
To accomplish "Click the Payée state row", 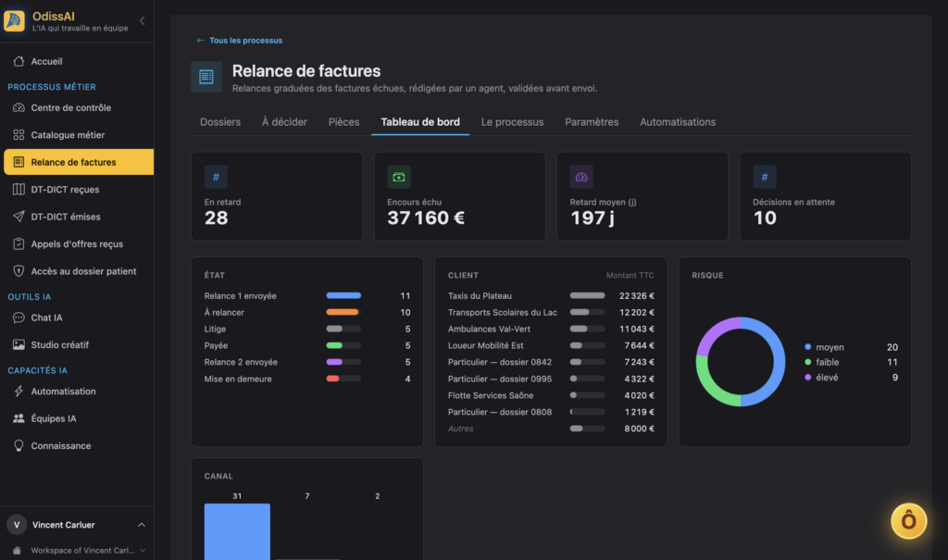I will [307, 345].
